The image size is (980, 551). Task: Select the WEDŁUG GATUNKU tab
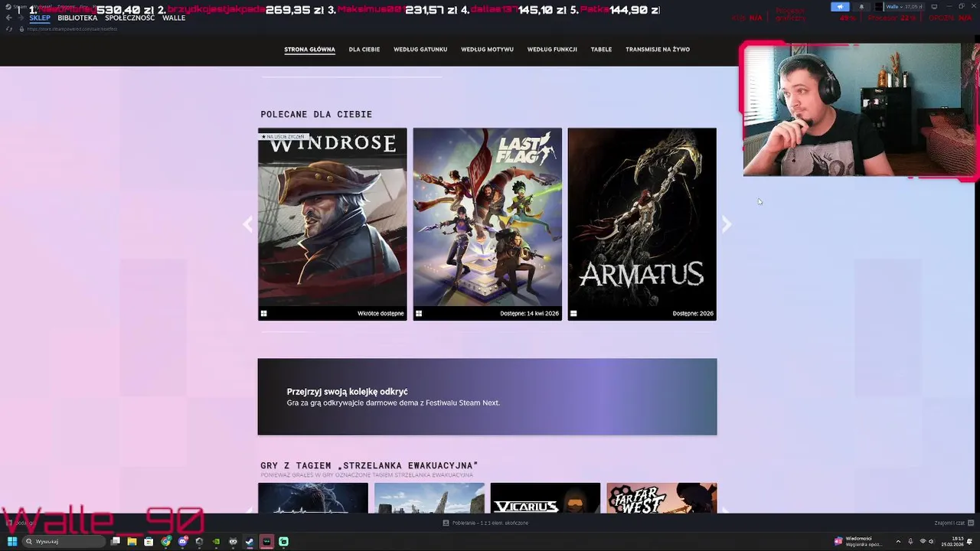click(420, 50)
